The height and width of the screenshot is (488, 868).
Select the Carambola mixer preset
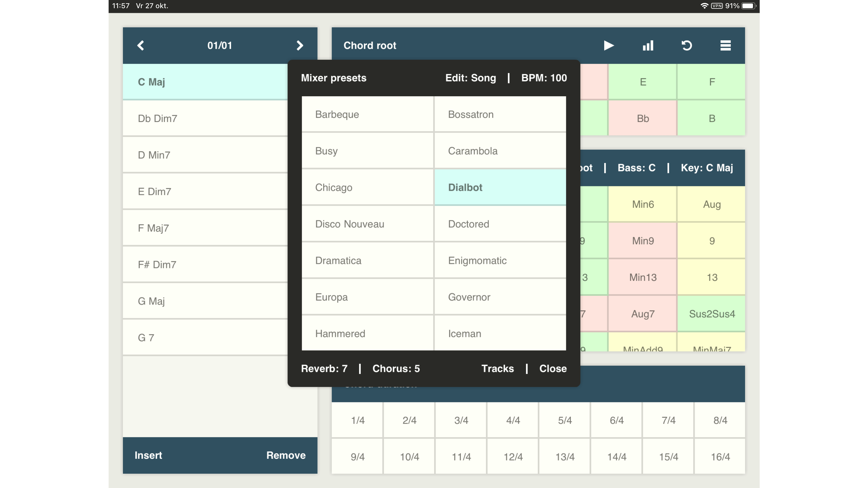click(500, 151)
